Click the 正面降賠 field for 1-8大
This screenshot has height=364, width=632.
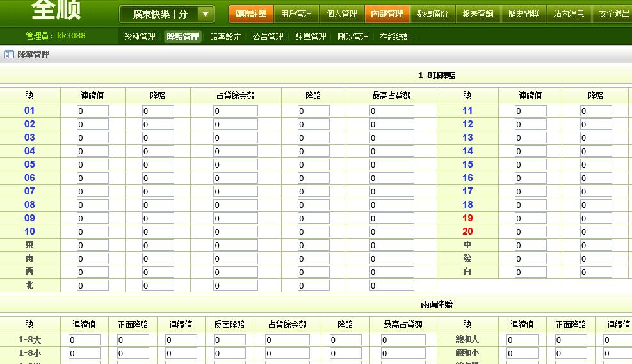133,340
